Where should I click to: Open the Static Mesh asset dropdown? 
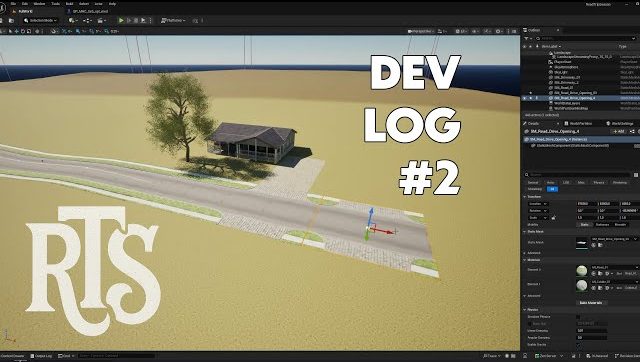pos(614,239)
